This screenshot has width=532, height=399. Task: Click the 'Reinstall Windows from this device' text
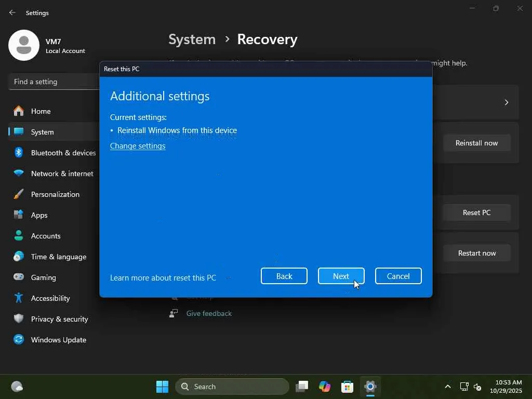(177, 130)
